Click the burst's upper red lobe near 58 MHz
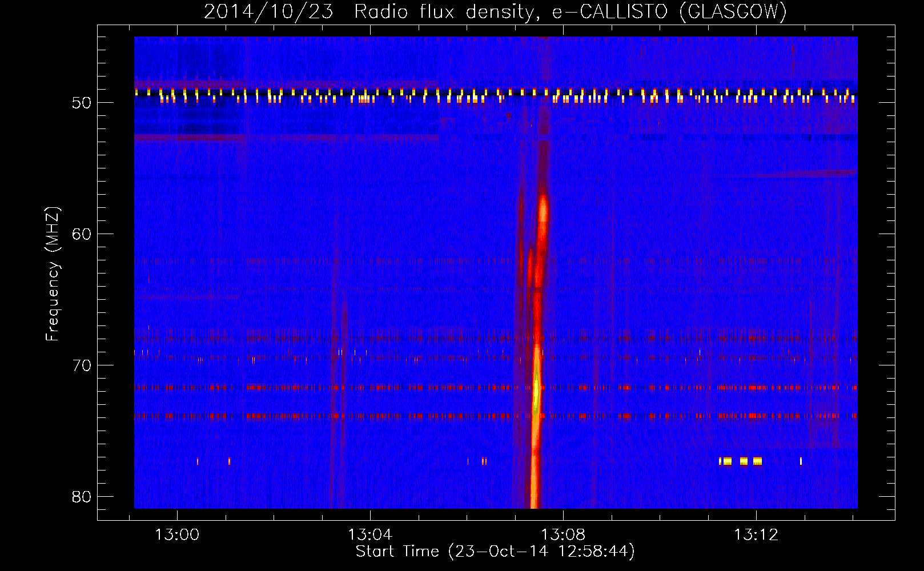924x571 pixels. tap(543, 210)
